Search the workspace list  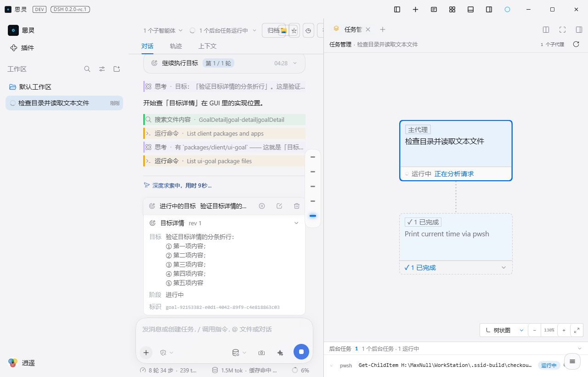coord(87,69)
